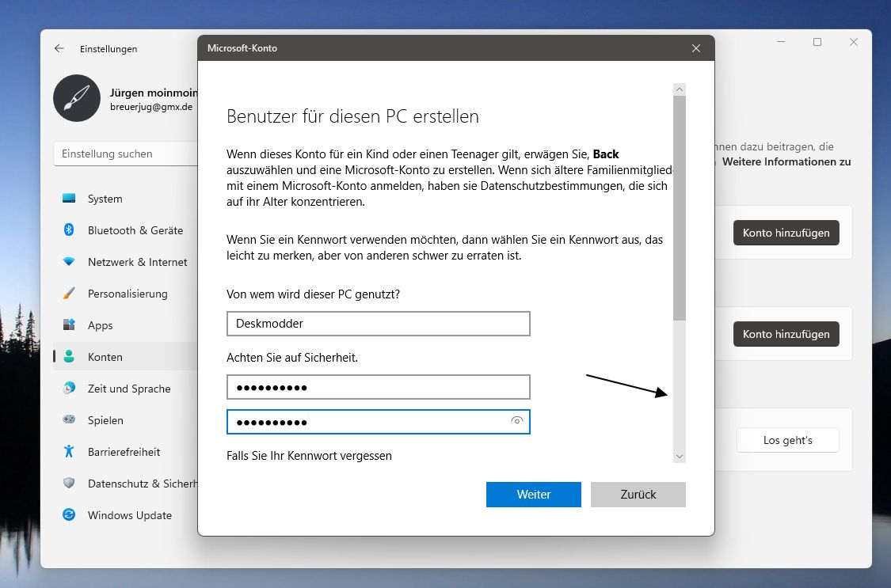Click the Einstellung suchen search box
Screen dimensions: 891x588
tap(126, 154)
